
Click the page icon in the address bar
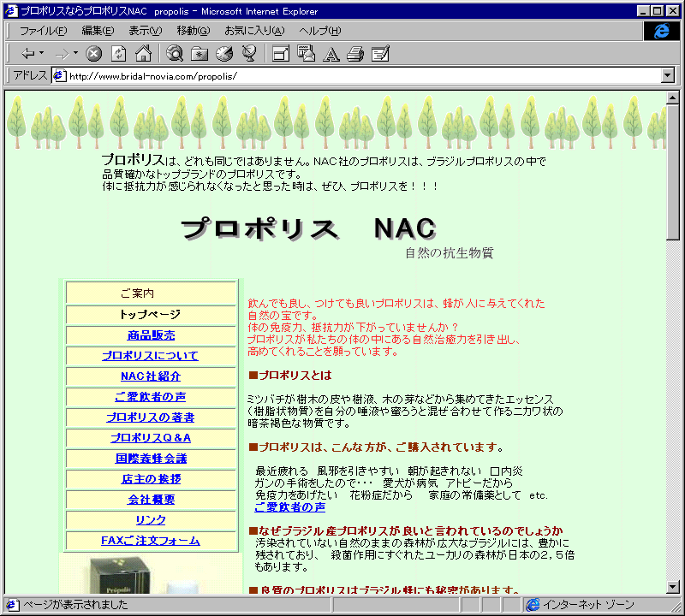[59, 76]
